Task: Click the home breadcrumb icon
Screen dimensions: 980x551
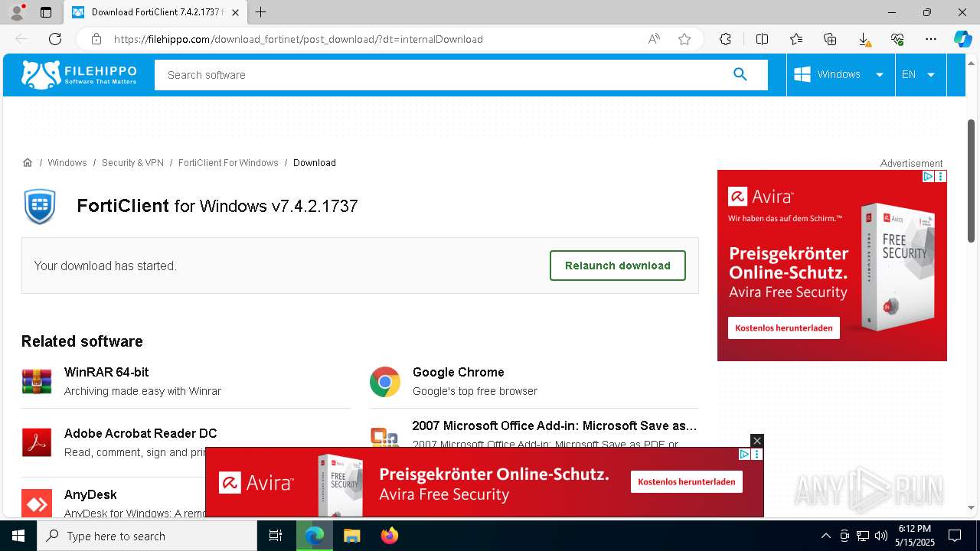Action: pos(28,162)
